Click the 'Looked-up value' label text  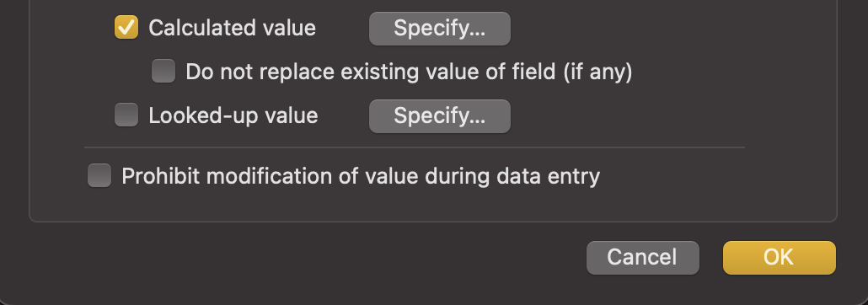coord(233,115)
